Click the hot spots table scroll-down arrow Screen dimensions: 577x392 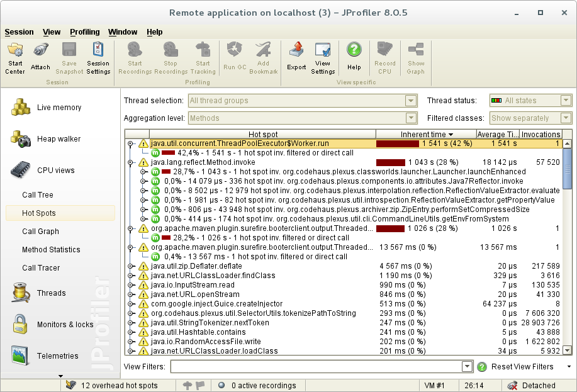(568, 350)
